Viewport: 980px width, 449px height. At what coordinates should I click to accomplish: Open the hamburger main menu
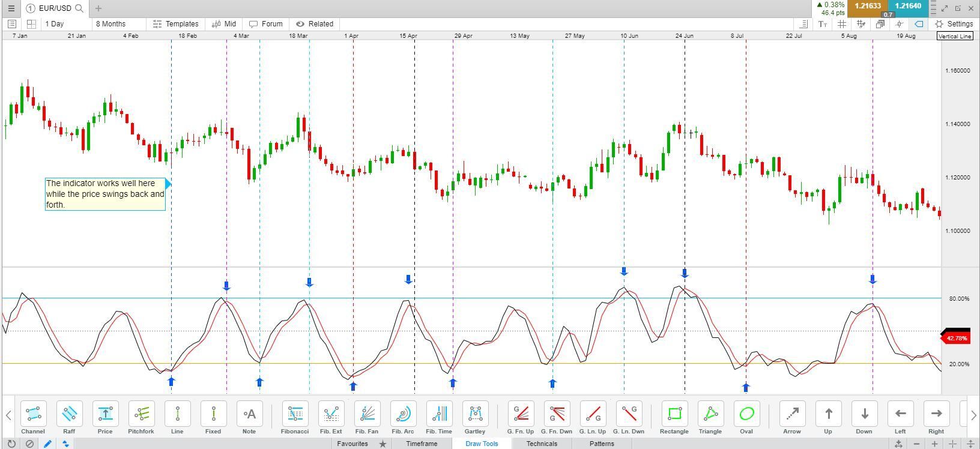(11, 8)
